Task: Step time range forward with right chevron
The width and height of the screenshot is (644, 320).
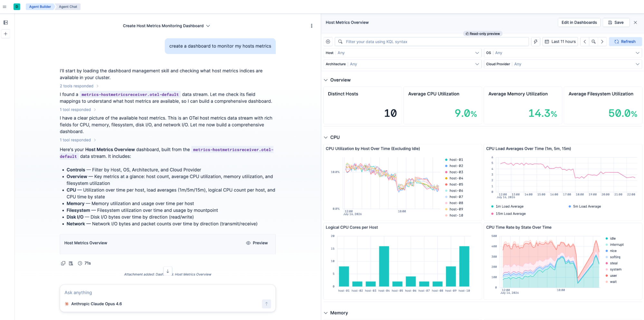Action: pyautogui.click(x=602, y=42)
